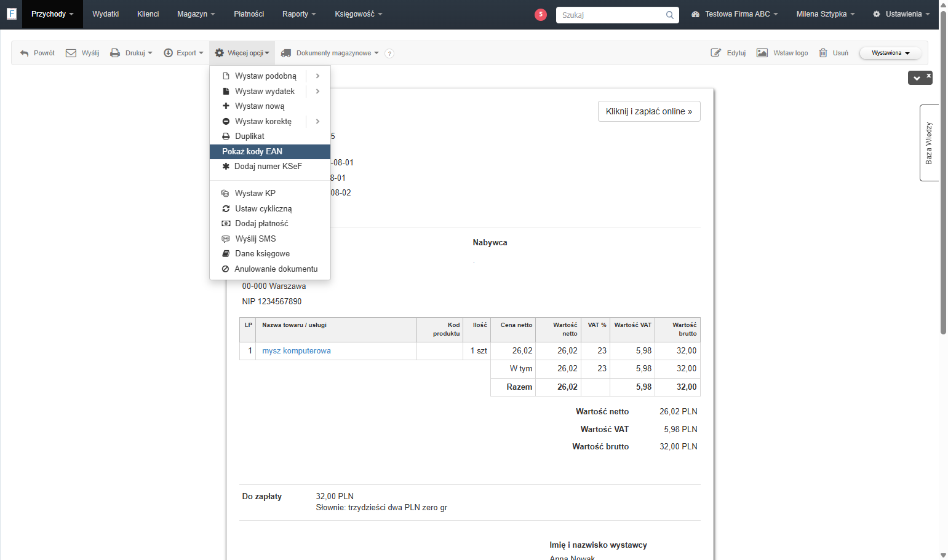948x560 pixels.
Task: Open the Drukuj dropdown
Action: 131,53
